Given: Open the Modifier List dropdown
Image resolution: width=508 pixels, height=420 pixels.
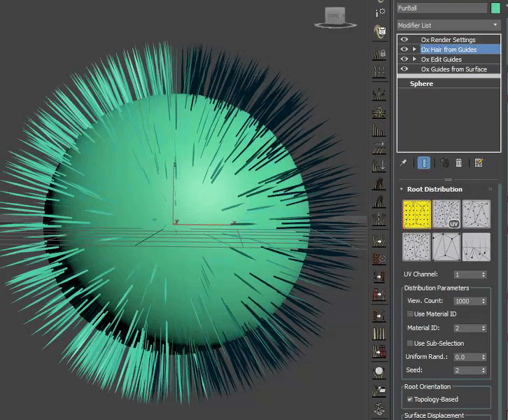Looking at the screenshot, I should (x=448, y=25).
